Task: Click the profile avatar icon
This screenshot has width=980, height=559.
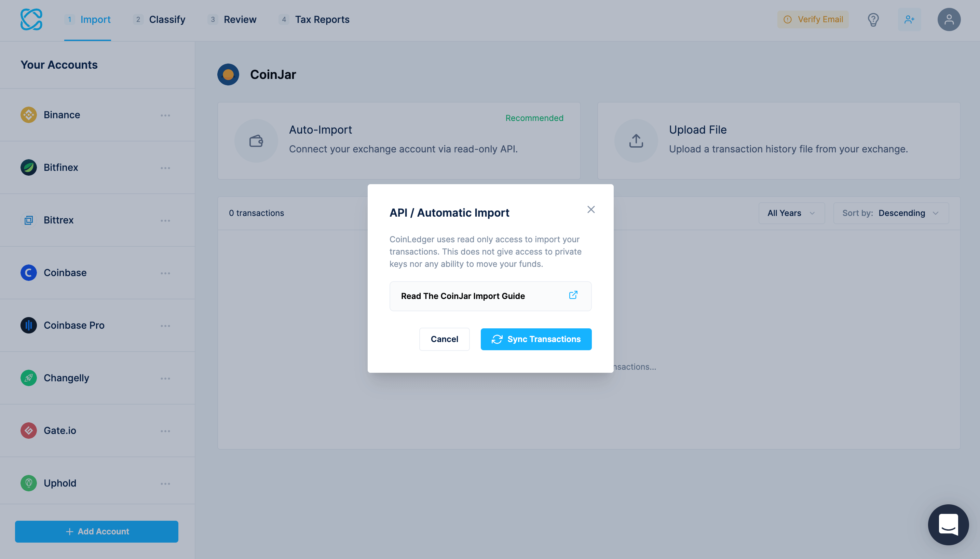Action: point(949,19)
